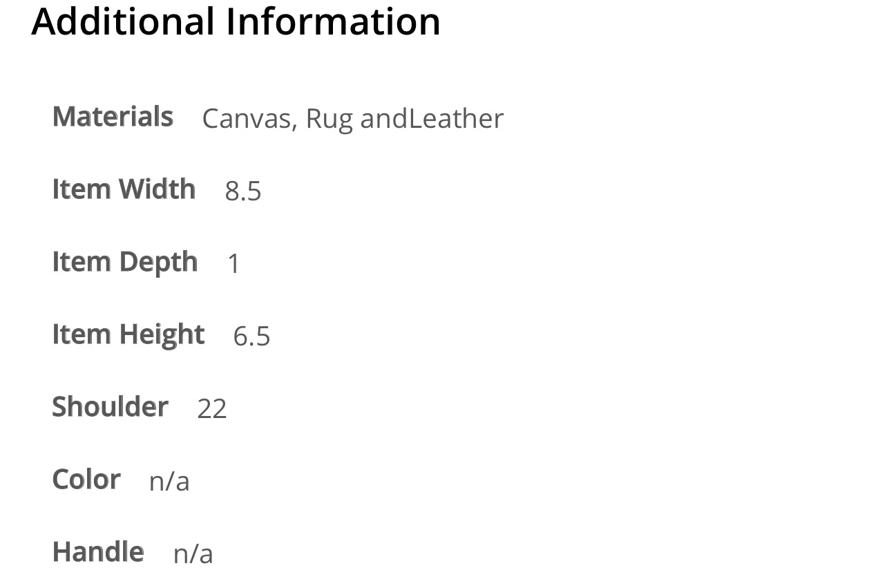
Task: Click the Additional Information heading
Action: [236, 21]
